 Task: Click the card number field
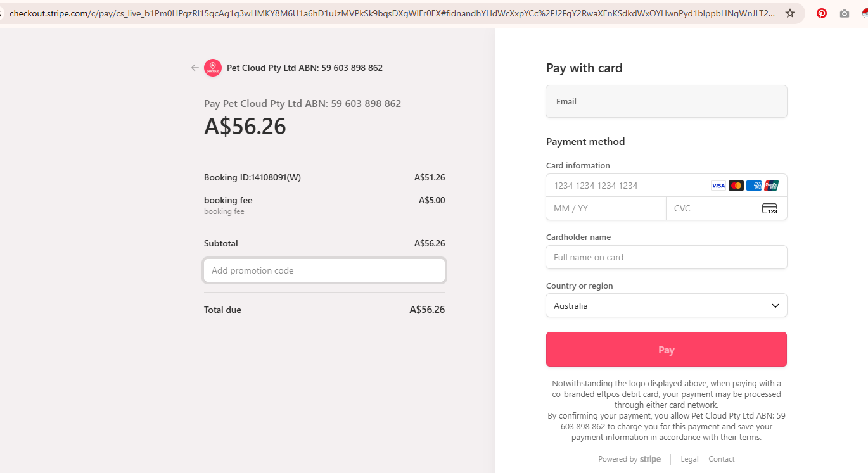(x=627, y=186)
